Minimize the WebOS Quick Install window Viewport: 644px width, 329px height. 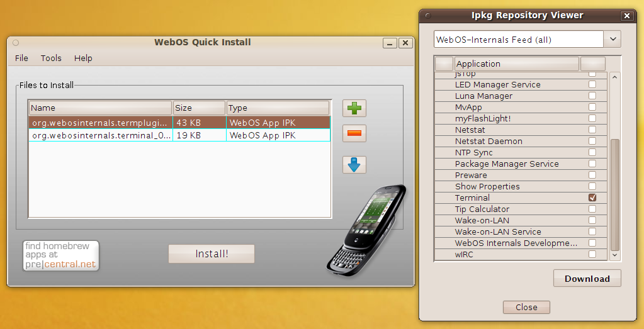(x=390, y=43)
